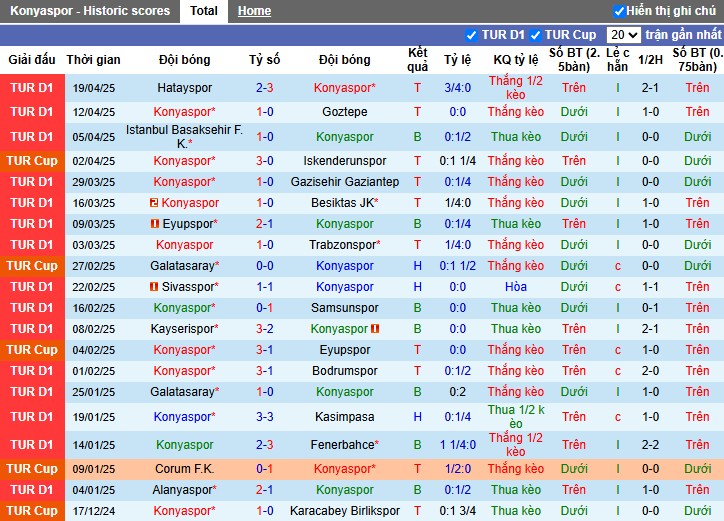Screen dimensions: 724x521
Task: Switch to the Total tab
Action: point(204,11)
